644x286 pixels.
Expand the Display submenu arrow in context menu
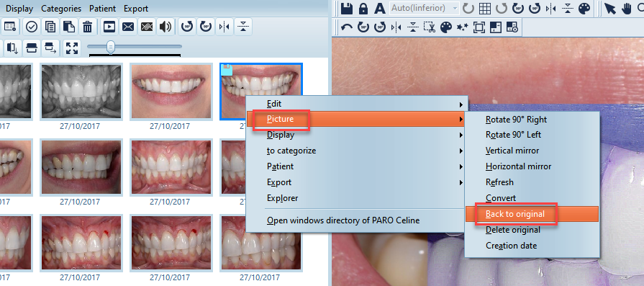[x=461, y=135]
